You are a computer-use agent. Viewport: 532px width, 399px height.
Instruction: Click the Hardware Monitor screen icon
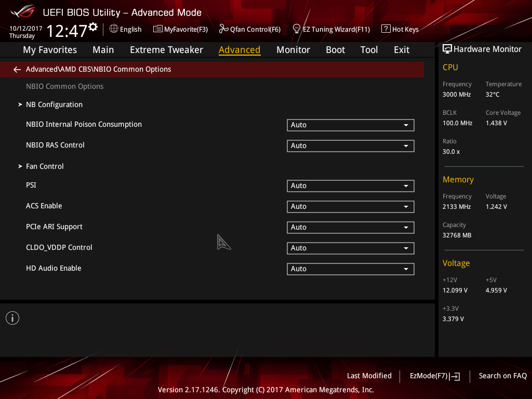click(x=447, y=49)
